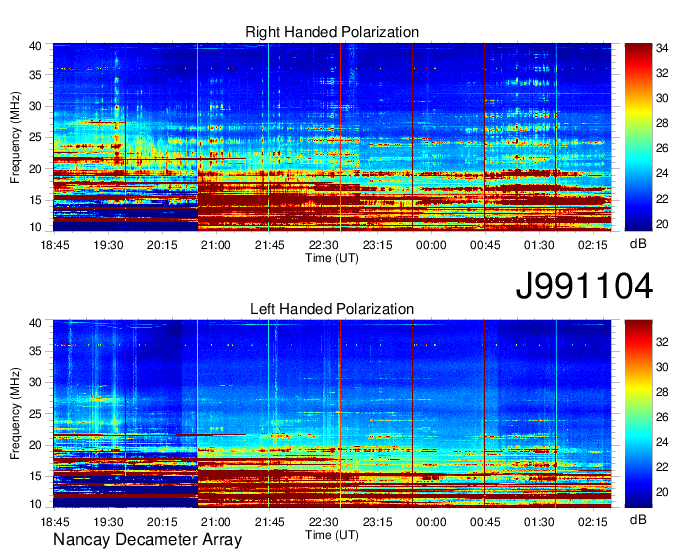Image resolution: width=680 pixels, height=552 pixels.
Task: Click 01:30 time tick of Left Handed plot
Action: 539,522
